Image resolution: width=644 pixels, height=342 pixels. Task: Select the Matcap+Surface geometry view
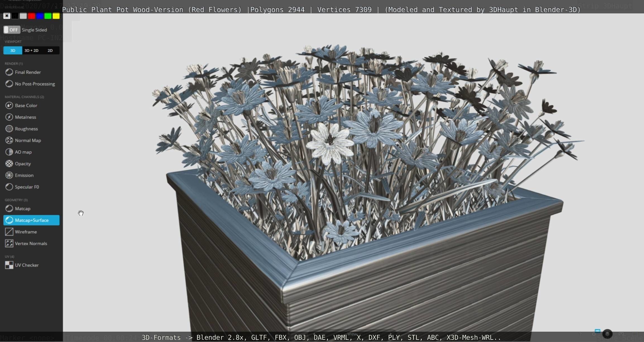click(31, 220)
